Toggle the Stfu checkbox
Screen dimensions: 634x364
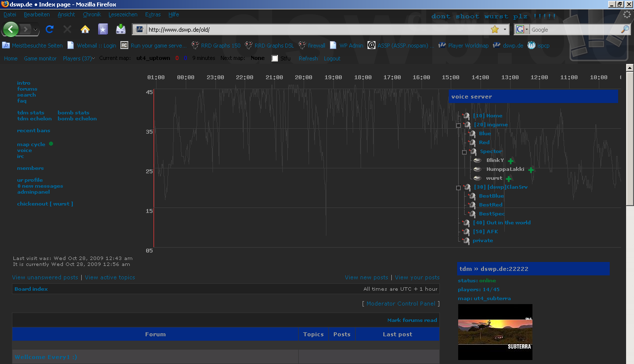point(275,58)
